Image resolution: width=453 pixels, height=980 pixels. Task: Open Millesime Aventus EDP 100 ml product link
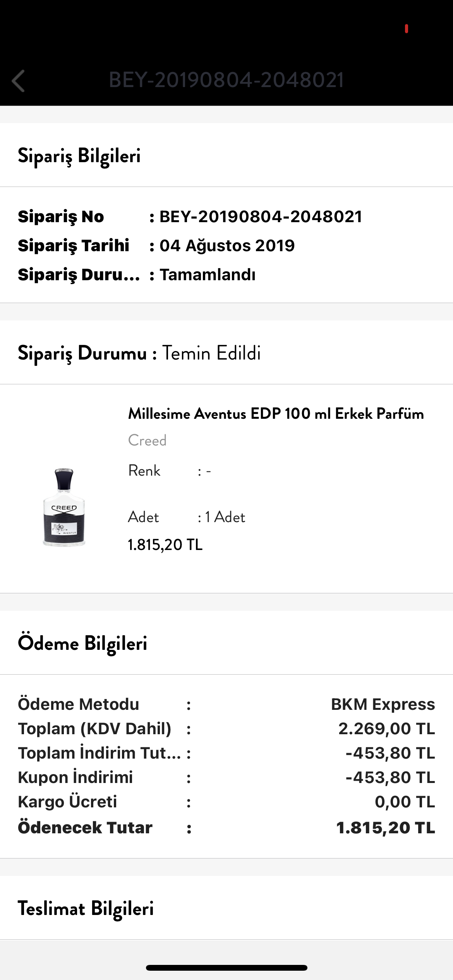(x=276, y=414)
